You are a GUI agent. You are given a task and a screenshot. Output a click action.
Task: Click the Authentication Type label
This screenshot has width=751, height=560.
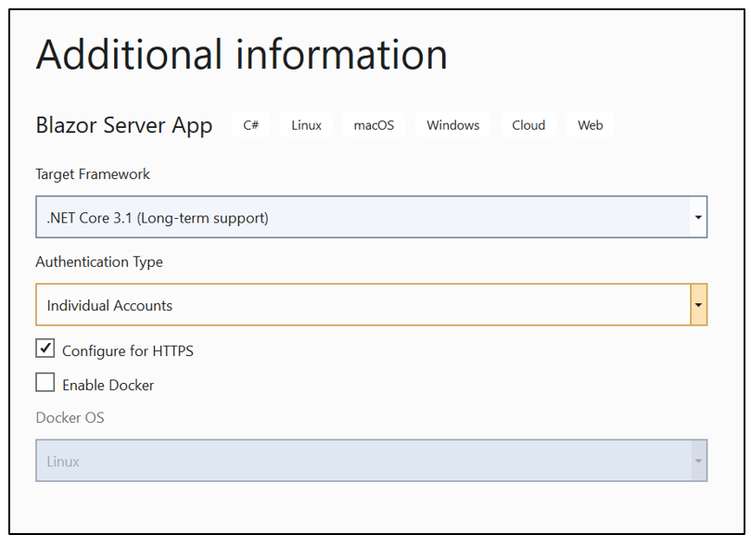click(x=99, y=262)
